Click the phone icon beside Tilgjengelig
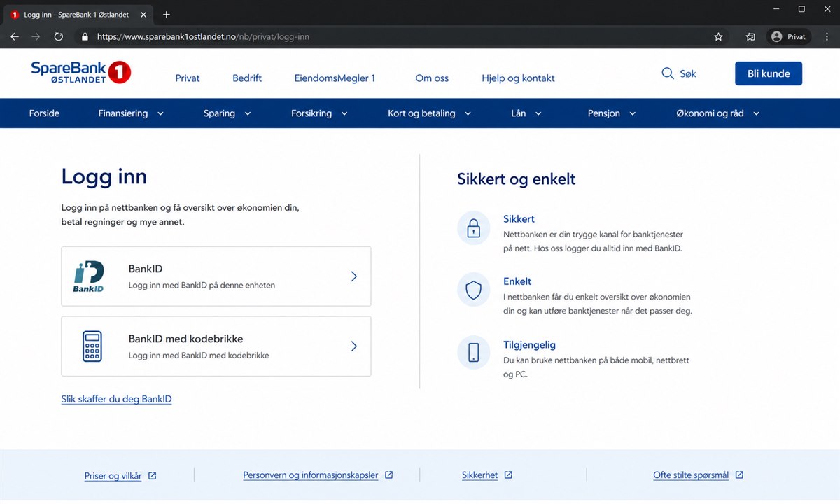 coord(474,352)
